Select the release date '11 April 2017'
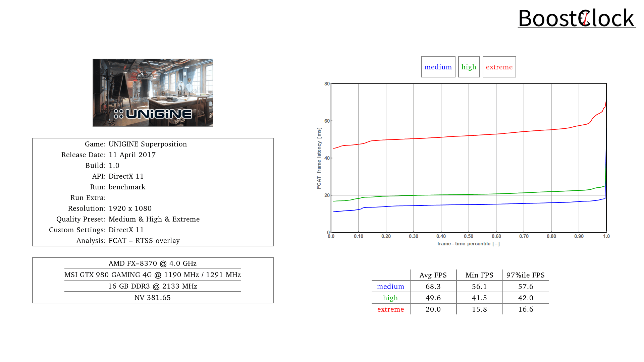The height and width of the screenshot is (362, 644). 132,155
